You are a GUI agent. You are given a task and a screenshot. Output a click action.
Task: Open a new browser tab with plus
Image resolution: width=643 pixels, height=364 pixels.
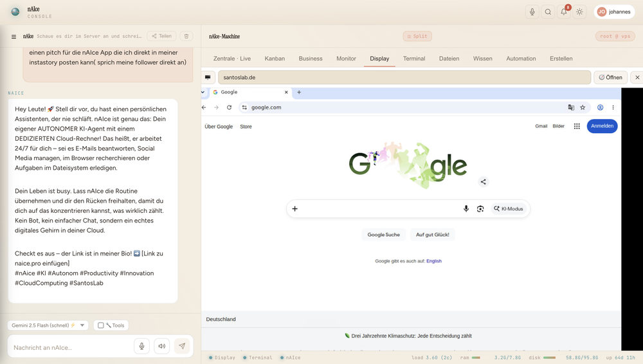pos(299,93)
